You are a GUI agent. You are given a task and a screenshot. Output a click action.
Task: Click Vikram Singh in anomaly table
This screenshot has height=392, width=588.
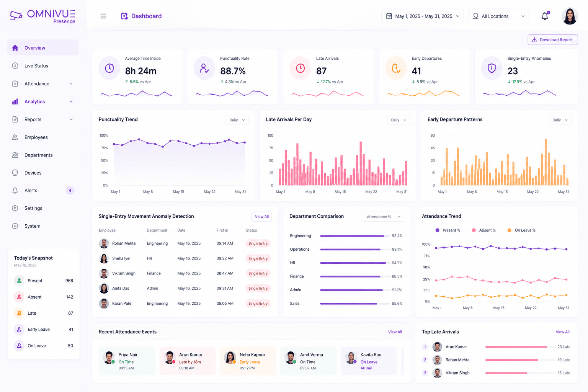click(124, 273)
